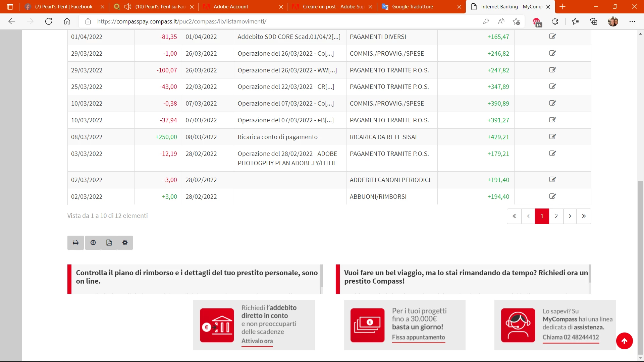Click the red scroll-to-top arrow button
The image size is (644, 362).
click(x=624, y=341)
